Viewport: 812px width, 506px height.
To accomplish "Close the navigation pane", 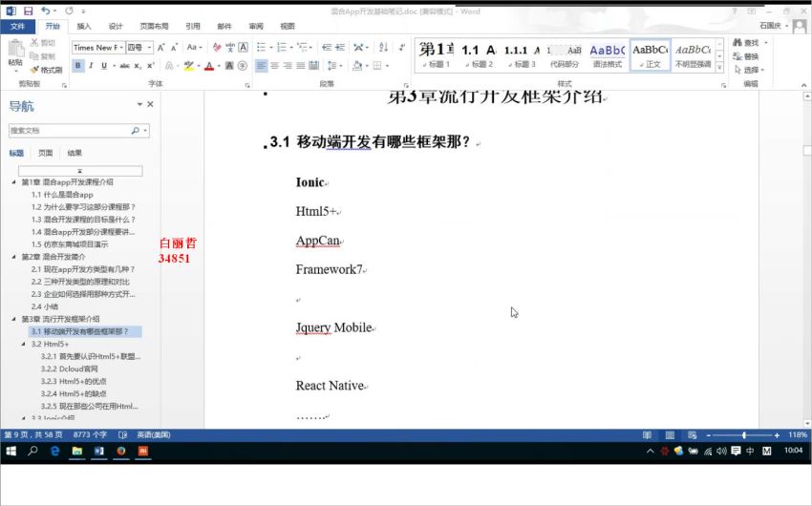I will (x=150, y=104).
